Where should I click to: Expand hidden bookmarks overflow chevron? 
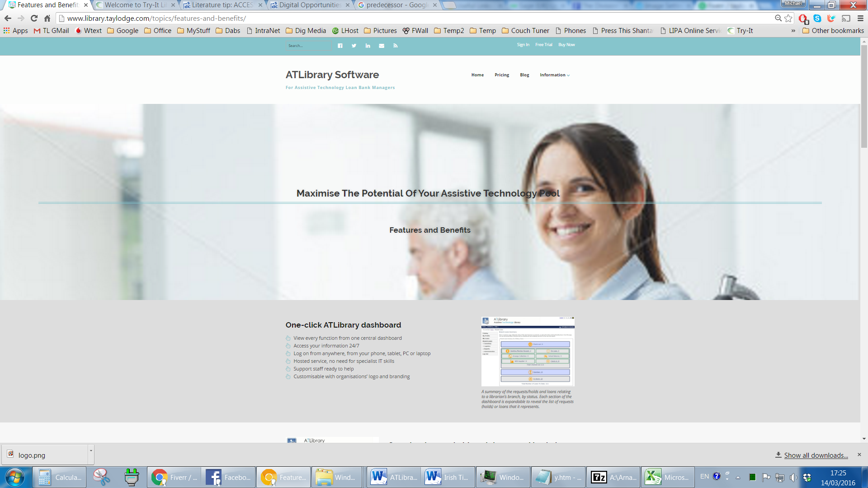793,31
